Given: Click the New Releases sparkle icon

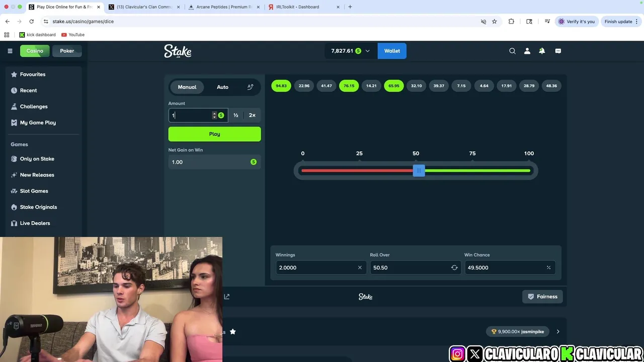Looking at the screenshot, I should (14, 175).
